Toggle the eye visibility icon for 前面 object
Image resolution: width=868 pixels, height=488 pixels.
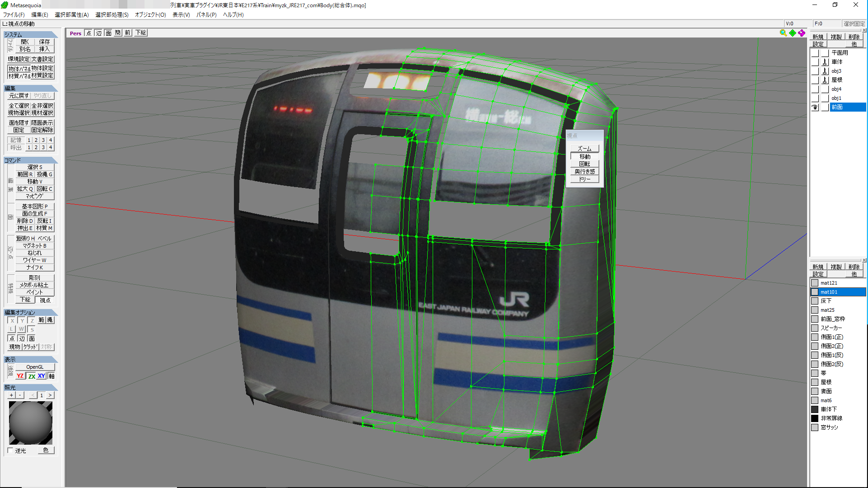(815, 107)
